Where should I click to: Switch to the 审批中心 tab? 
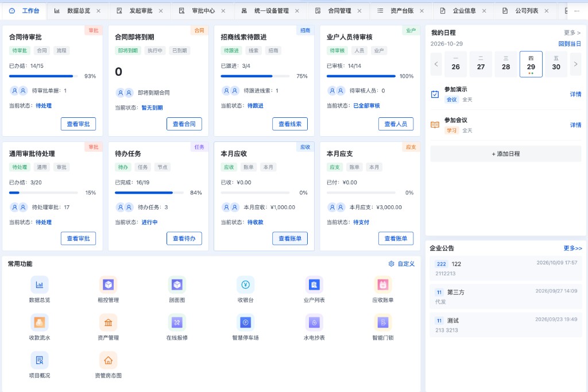203,11
